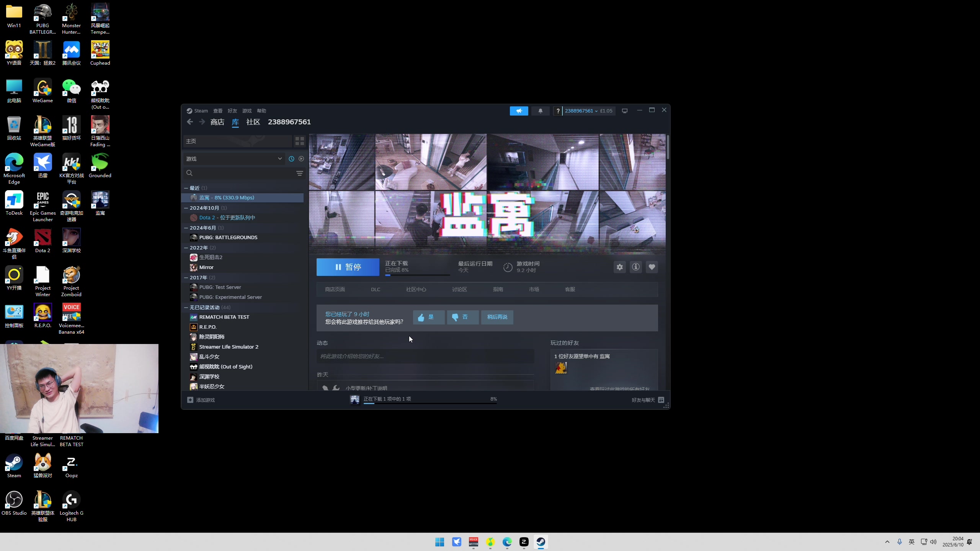Open the 好友 menu

click(x=232, y=111)
